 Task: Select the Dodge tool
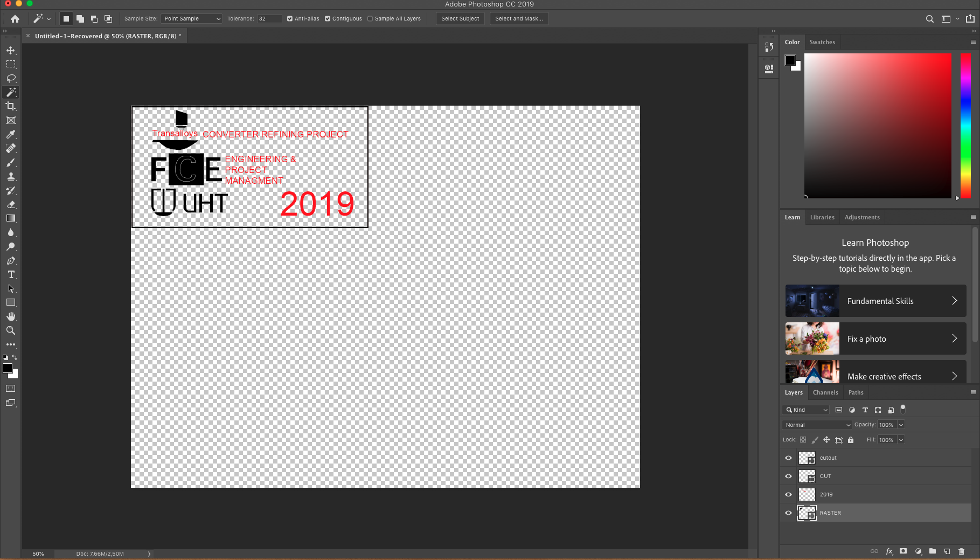(11, 246)
